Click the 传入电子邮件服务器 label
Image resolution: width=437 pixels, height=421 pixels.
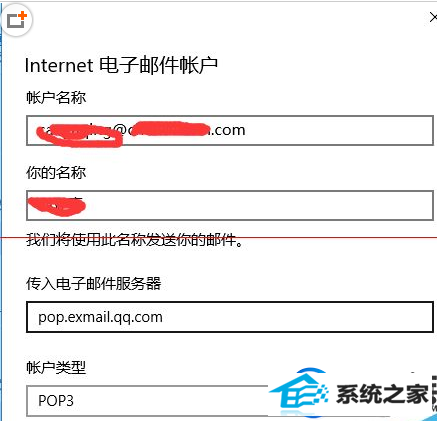pyautogui.click(x=94, y=284)
